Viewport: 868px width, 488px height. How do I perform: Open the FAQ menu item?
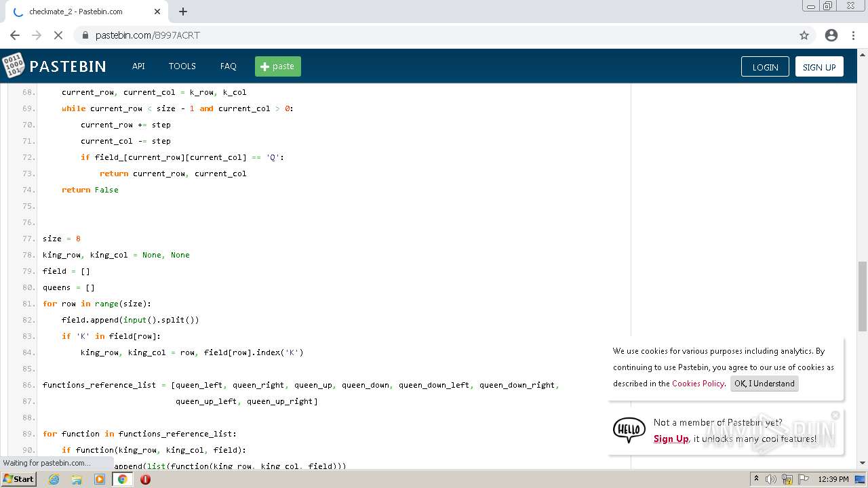(x=229, y=66)
